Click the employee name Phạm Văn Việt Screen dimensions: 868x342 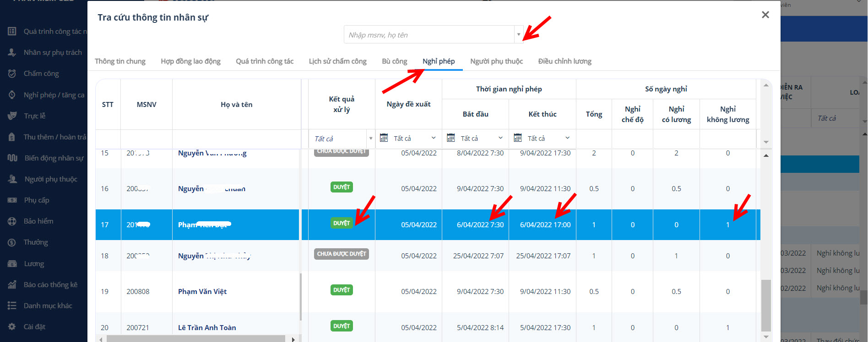pos(202,292)
